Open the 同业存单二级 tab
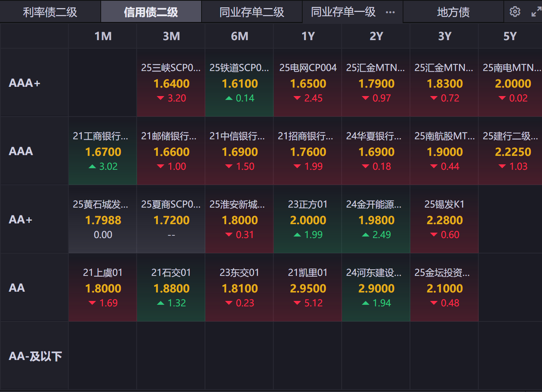Image resolution: width=542 pixels, height=392 pixels. click(x=252, y=12)
